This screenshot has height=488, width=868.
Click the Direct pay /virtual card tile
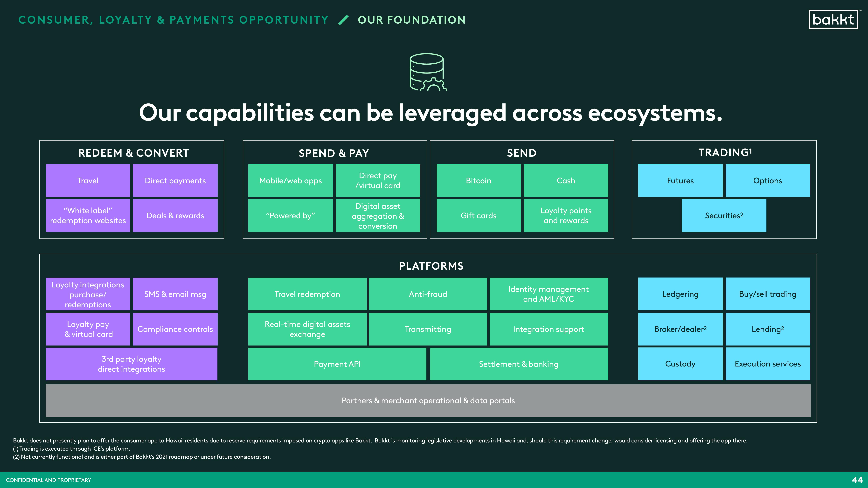[378, 181]
